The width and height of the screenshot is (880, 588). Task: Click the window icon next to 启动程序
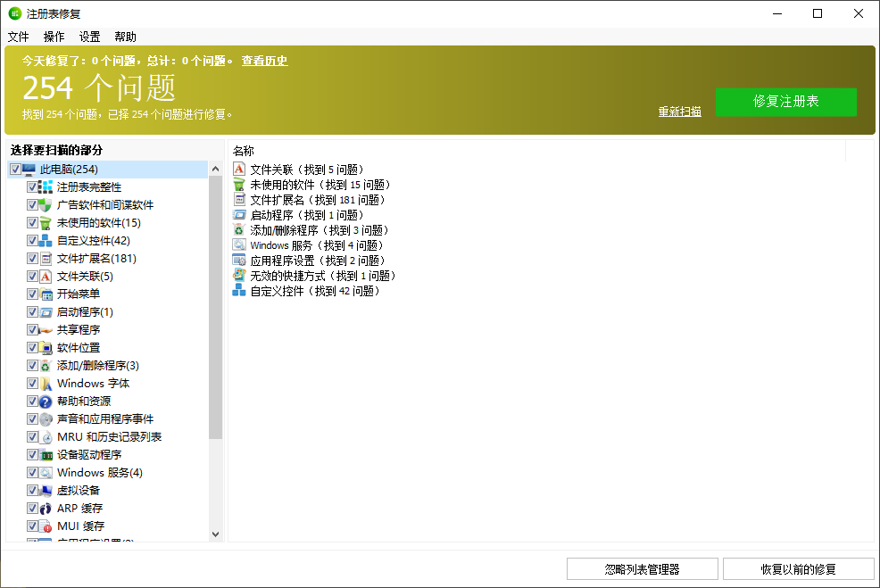click(x=239, y=214)
